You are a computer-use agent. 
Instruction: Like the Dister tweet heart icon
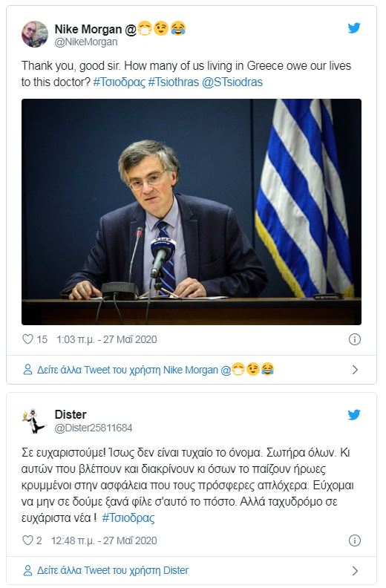coord(27,540)
